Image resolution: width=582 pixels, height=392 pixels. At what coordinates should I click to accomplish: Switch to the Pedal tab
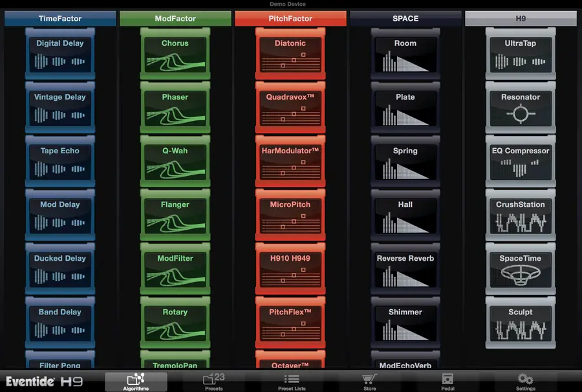coord(447,382)
